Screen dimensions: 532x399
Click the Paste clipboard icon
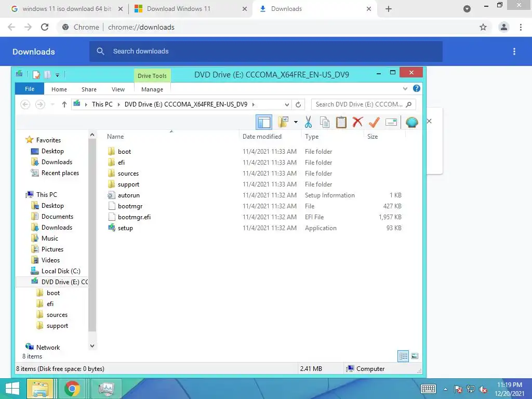[341, 122]
